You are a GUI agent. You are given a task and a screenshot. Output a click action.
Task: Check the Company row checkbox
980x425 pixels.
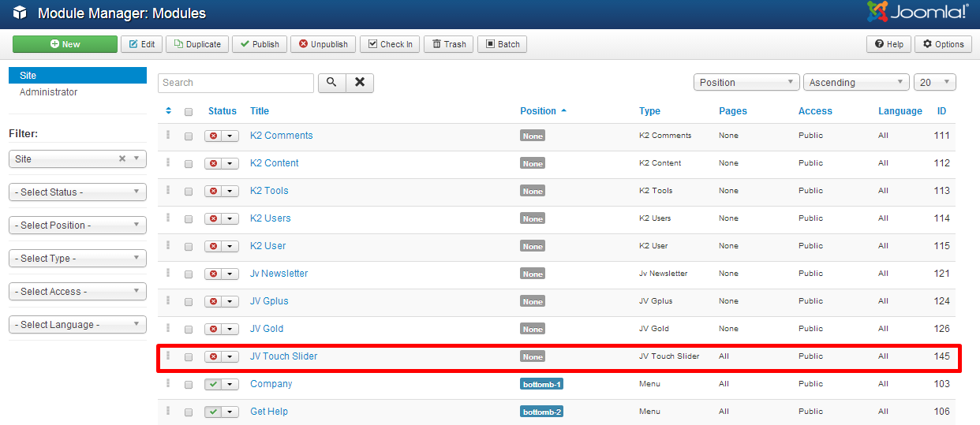tap(189, 385)
